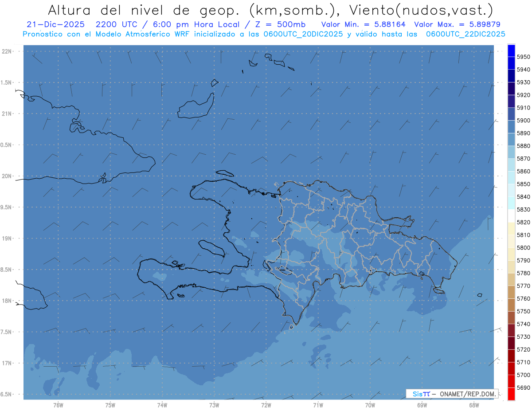Click the legend value '5720'

pos(524,349)
